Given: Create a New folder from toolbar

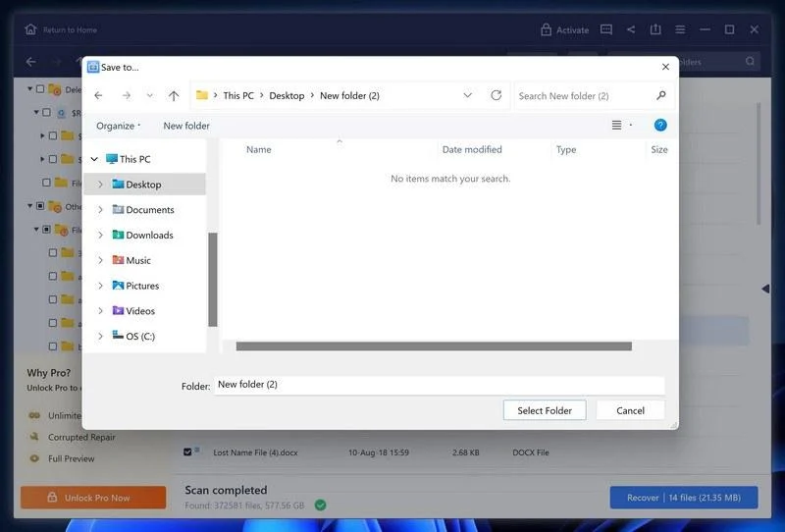Looking at the screenshot, I should pyautogui.click(x=186, y=126).
